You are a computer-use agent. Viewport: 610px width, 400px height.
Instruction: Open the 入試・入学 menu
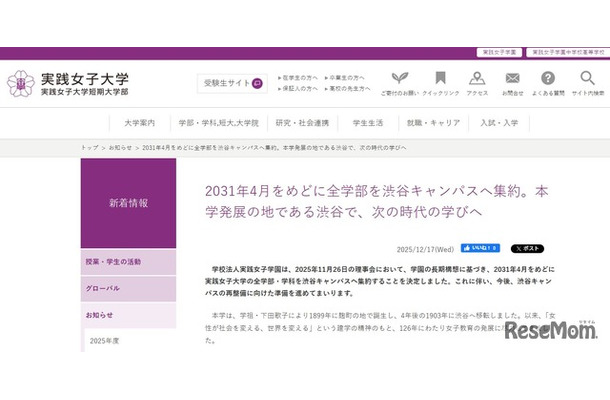(499, 123)
